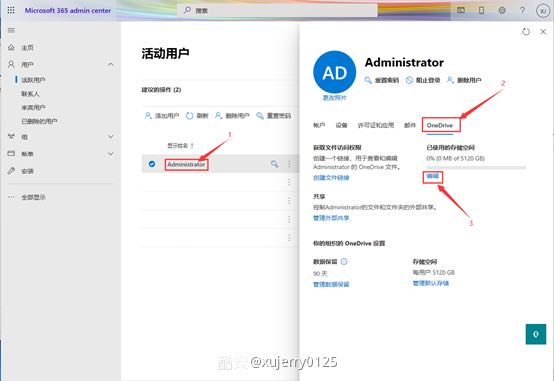The width and height of the screenshot is (554, 381).
Task: Click the key icon in Administrator row
Action: click(275, 164)
